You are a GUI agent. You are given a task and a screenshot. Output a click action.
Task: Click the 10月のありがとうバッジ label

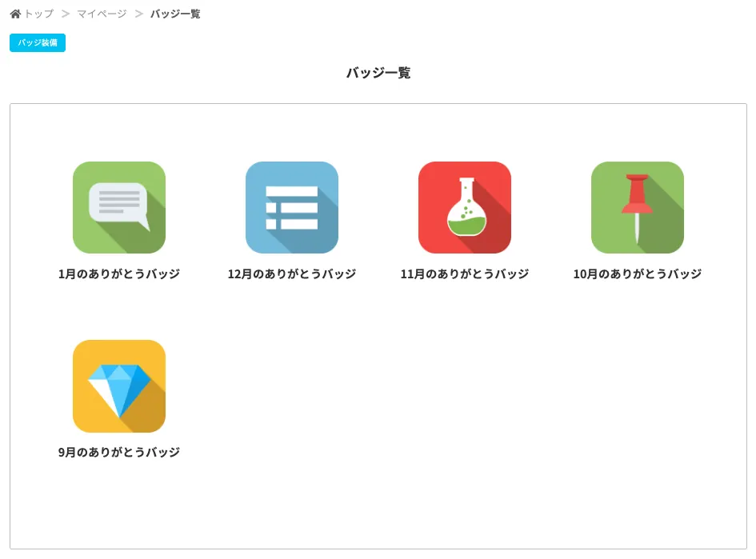click(x=638, y=274)
